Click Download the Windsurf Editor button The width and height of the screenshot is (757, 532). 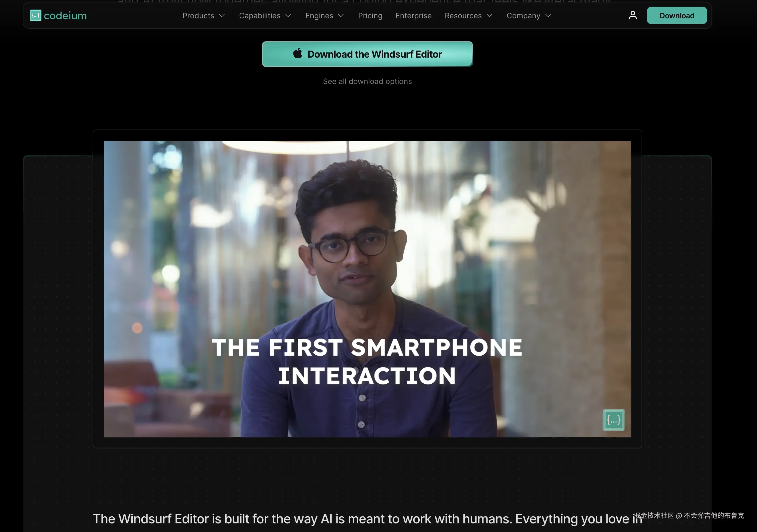click(x=374, y=54)
